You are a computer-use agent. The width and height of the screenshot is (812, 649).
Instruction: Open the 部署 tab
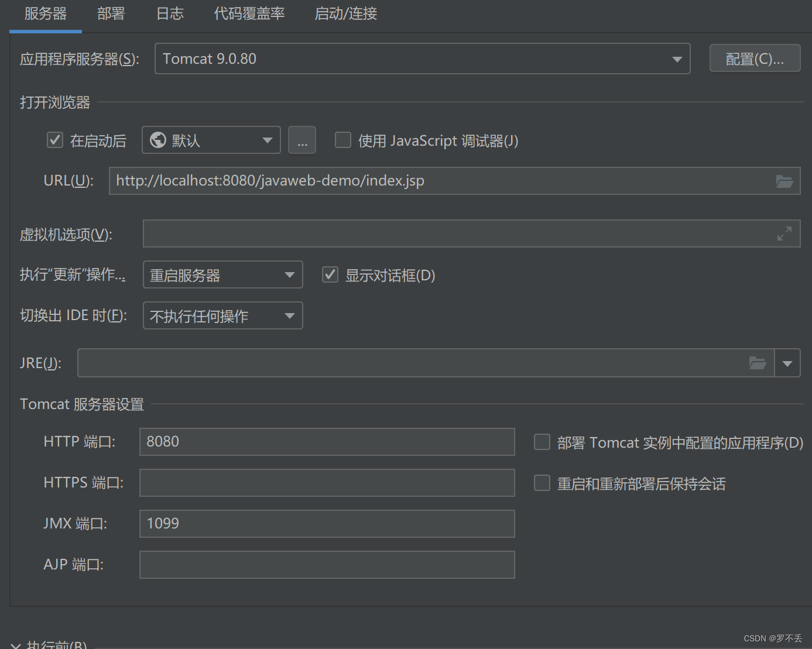(111, 13)
